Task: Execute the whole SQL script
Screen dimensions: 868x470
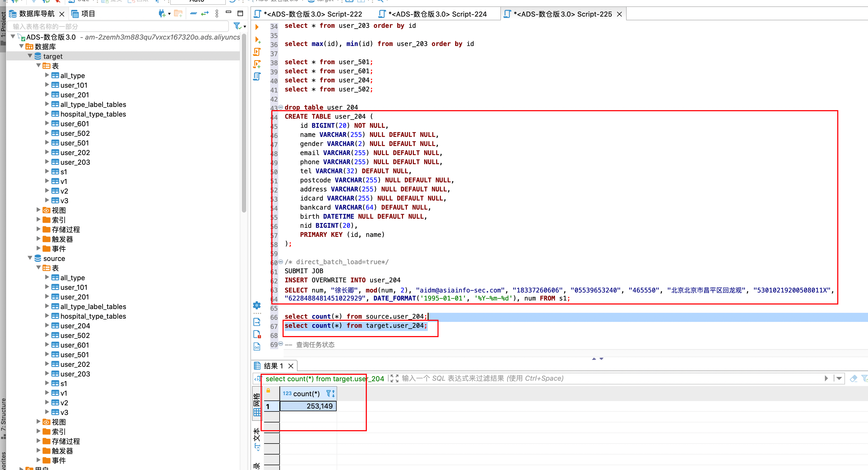Action: [x=257, y=52]
